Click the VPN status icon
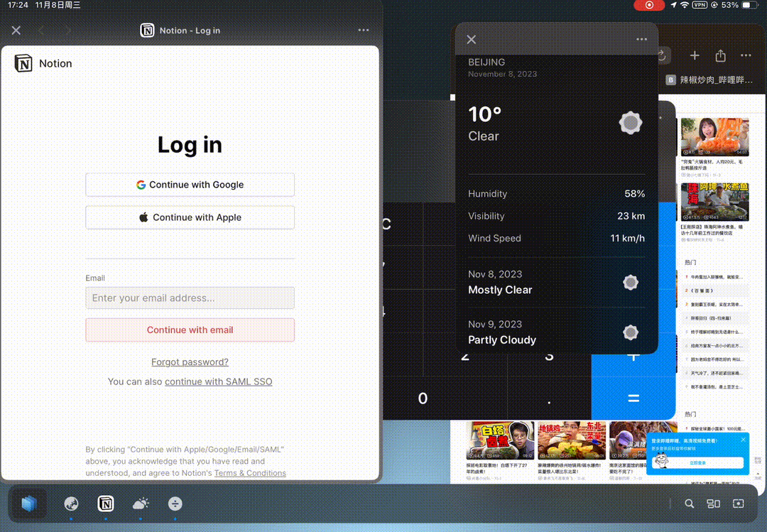Viewport: 767px width, 532px height. tap(700, 5)
